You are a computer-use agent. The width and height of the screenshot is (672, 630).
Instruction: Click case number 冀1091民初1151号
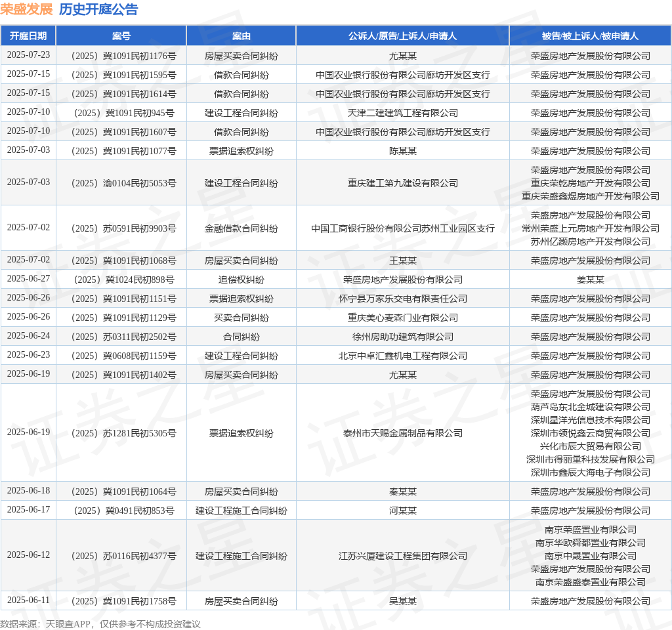[x=139, y=299]
